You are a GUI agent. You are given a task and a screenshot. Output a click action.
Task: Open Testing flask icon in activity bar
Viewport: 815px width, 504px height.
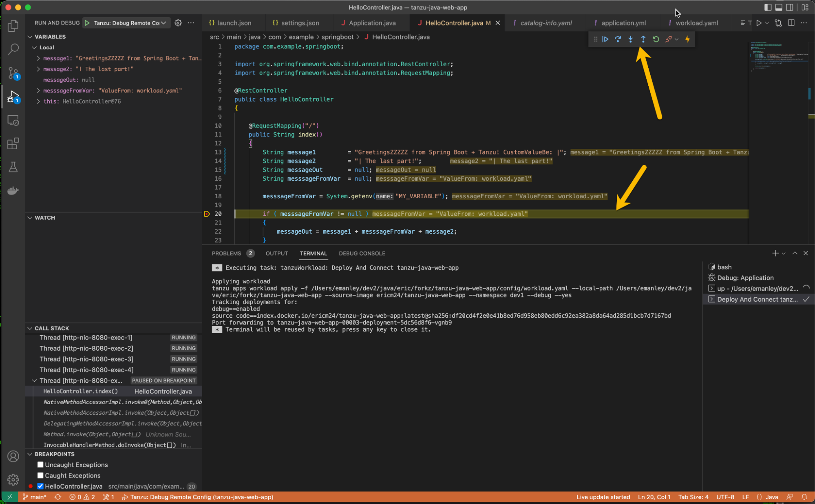[13, 167]
